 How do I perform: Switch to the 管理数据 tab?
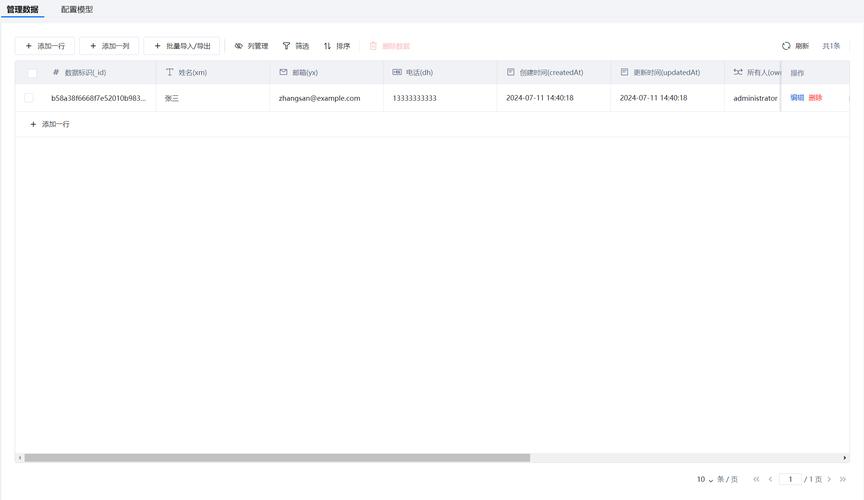pos(23,9)
